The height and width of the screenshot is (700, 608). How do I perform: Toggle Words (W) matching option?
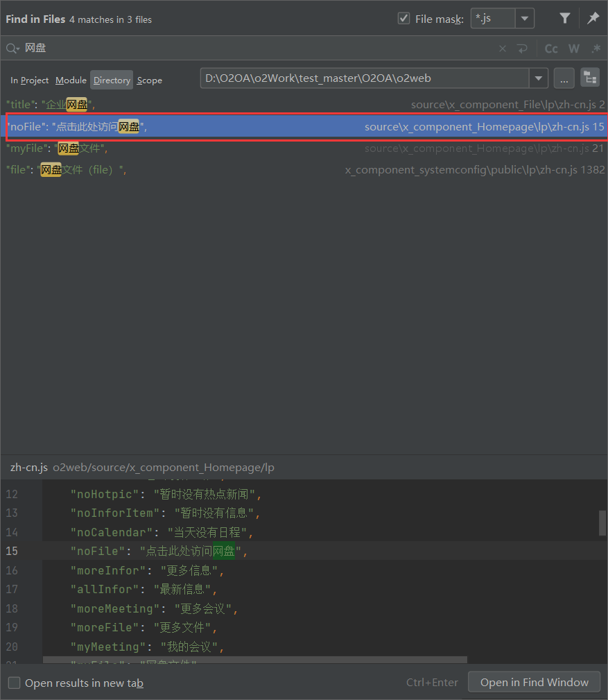[574, 49]
